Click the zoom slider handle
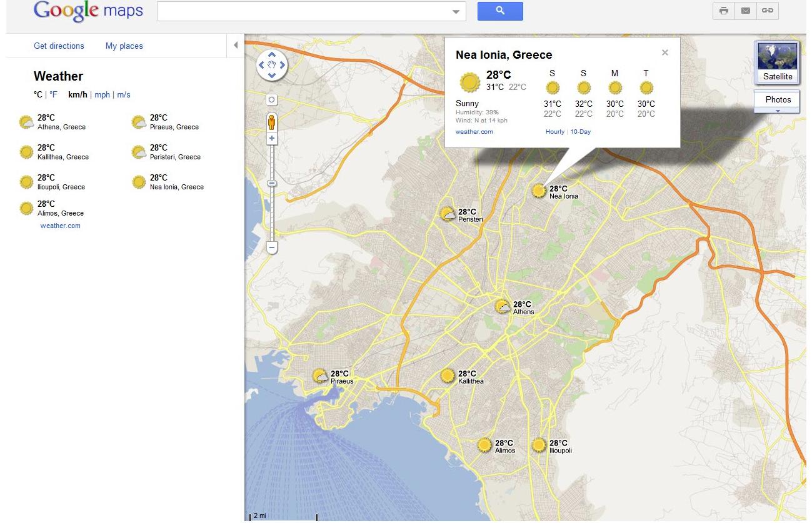 point(272,183)
